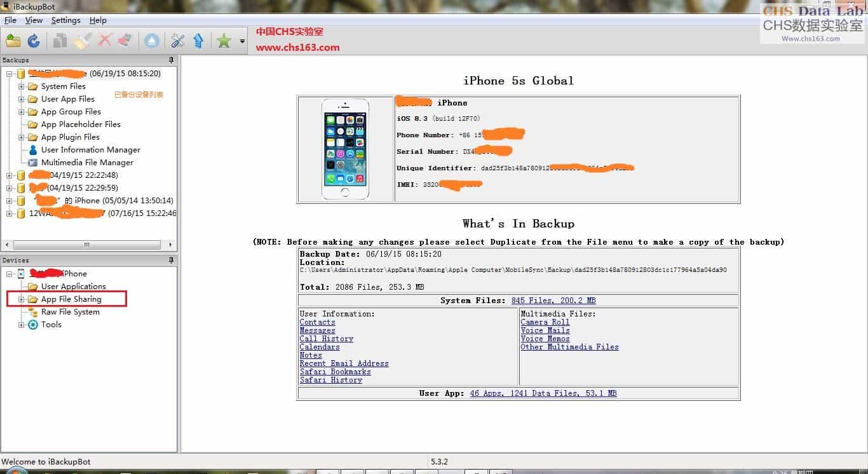The image size is (868, 474).
Task: Click the wrench and screwdriver toolbar icon
Action: pos(178,41)
